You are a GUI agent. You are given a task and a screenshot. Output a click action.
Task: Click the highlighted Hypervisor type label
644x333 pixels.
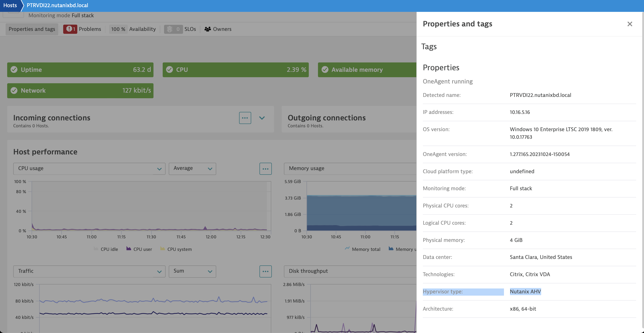click(x=443, y=292)
